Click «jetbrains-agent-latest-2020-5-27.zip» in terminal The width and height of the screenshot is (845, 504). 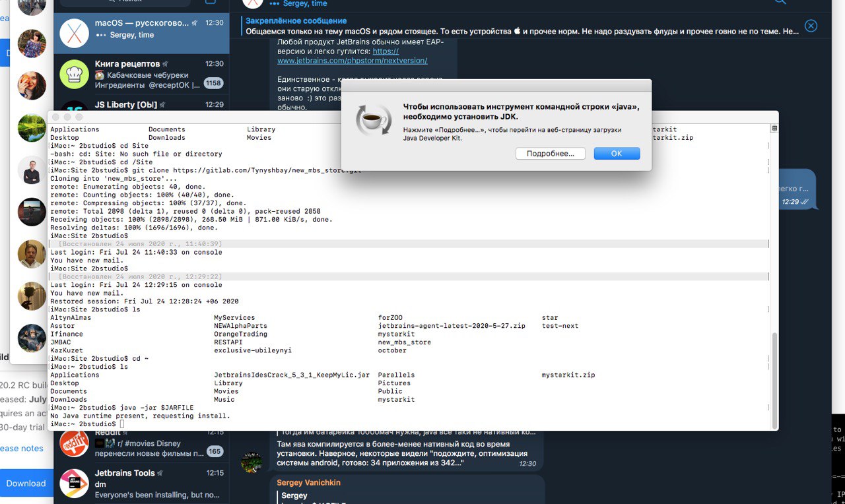[x=452, y=326]
